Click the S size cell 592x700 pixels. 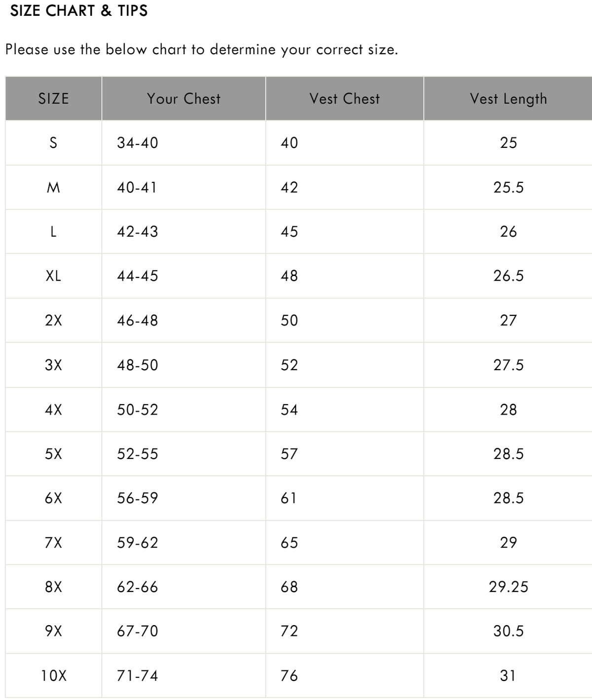point(53,143)
